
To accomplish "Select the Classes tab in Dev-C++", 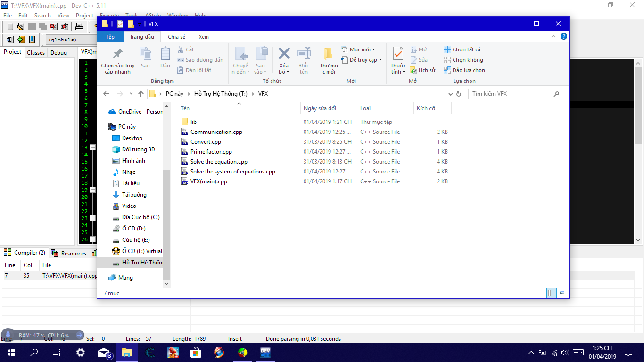I will 36,53.
